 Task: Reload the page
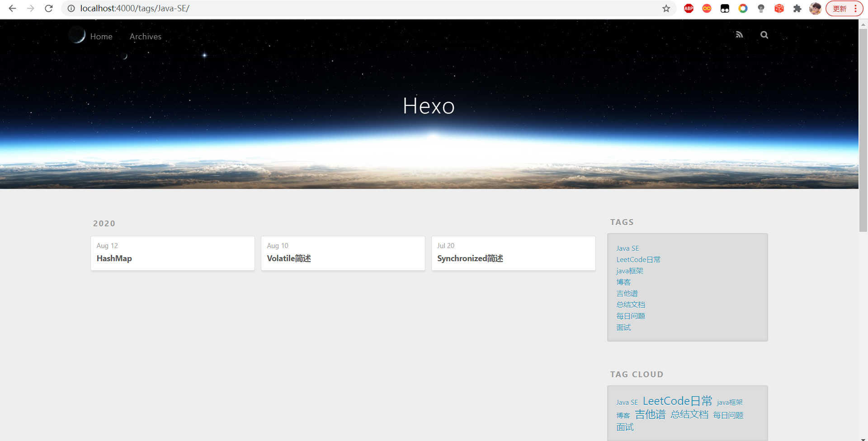[49, 9]
